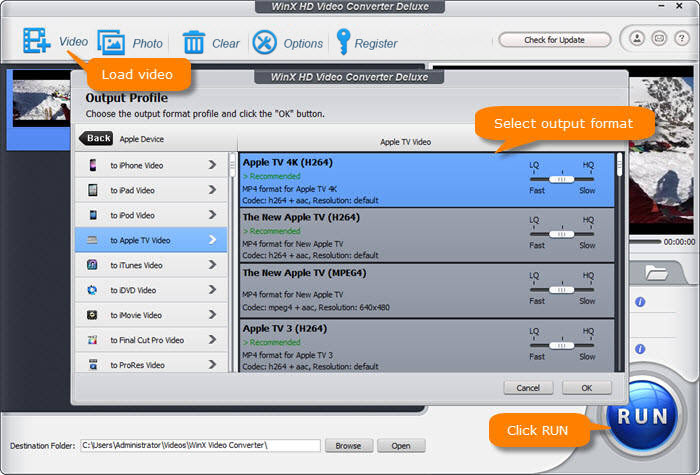700x475 pixels.
Task: Click the email envelope round icon
Action: (x=659, y=38)
